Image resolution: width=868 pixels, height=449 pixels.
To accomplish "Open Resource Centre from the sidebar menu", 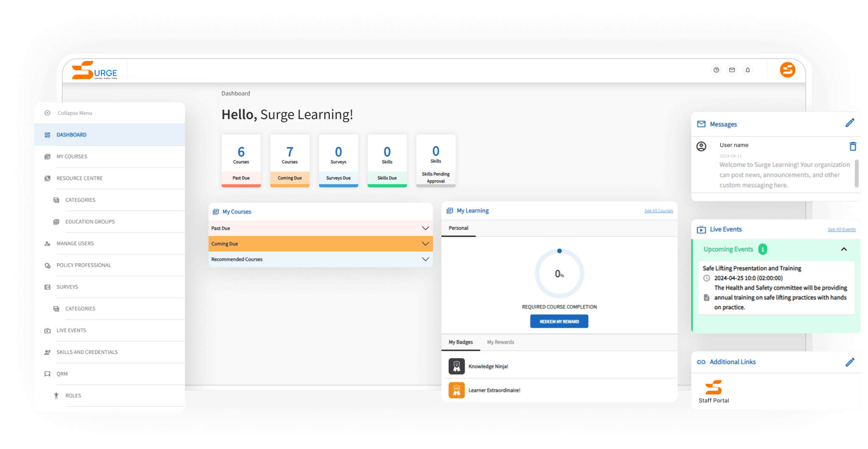I will [x=80, y=178].
